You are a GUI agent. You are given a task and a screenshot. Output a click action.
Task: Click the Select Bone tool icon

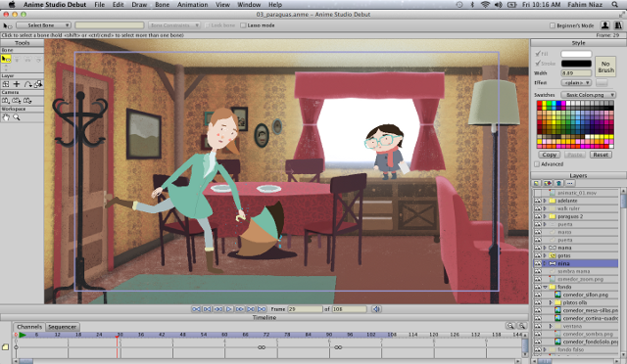[x=6, y=59]
